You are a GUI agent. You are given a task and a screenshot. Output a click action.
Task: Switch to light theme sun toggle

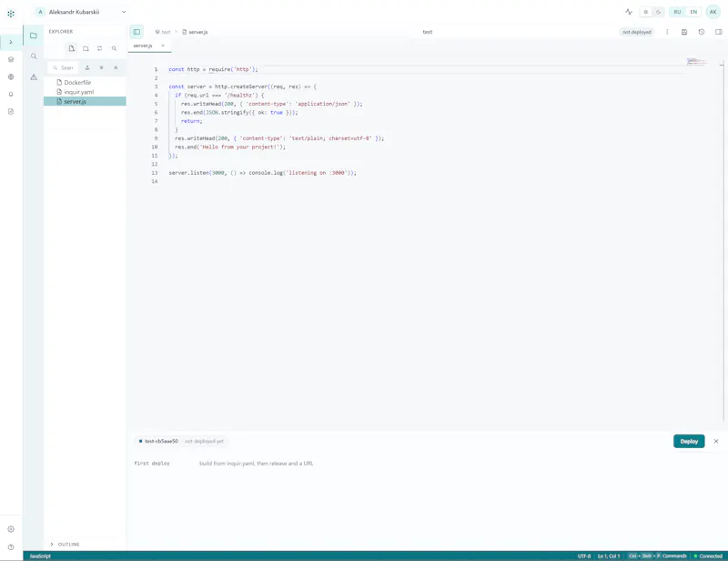[x=646, y=12]
